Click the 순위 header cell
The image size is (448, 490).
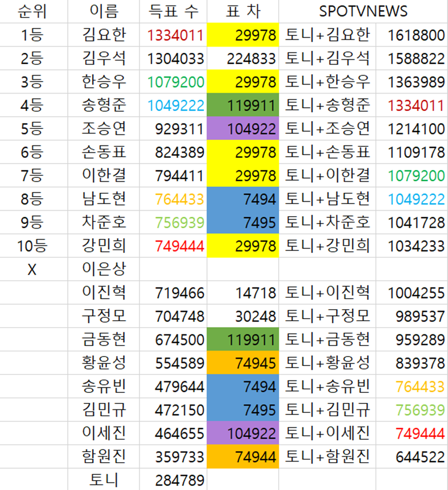32,11
